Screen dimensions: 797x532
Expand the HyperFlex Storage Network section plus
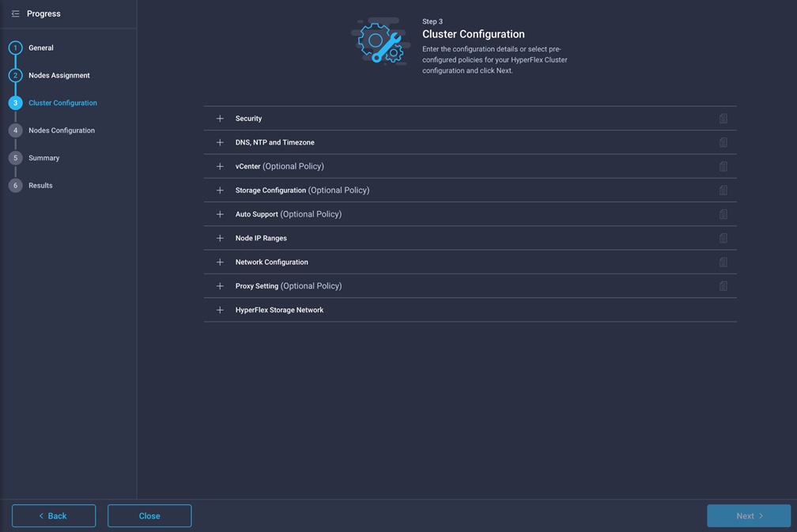pyautogui.click(x=220, y=309)
